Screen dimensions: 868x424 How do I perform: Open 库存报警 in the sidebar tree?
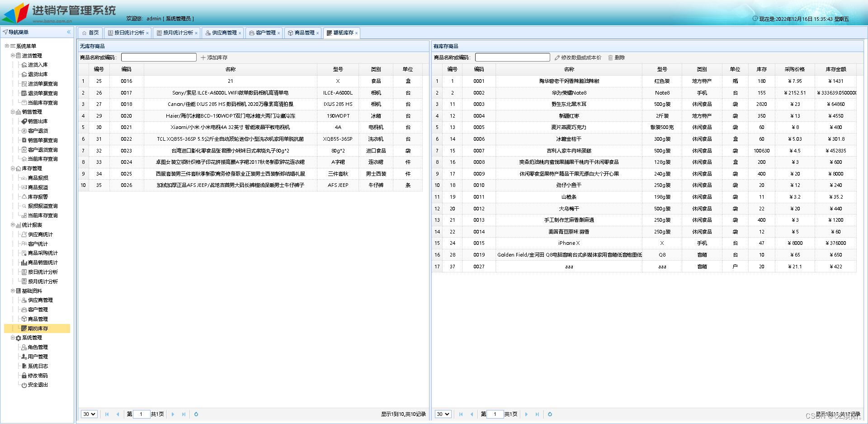coord(38,197)
